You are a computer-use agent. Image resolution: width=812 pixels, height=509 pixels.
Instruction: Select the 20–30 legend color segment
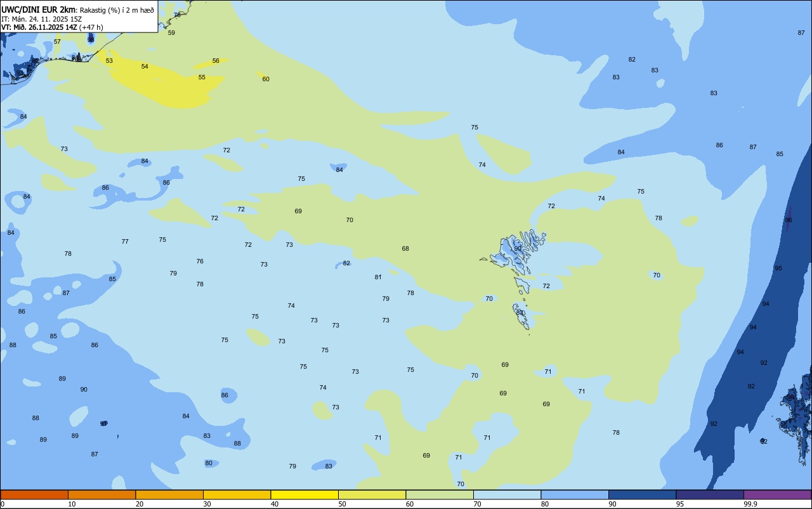tap(169, 494)
